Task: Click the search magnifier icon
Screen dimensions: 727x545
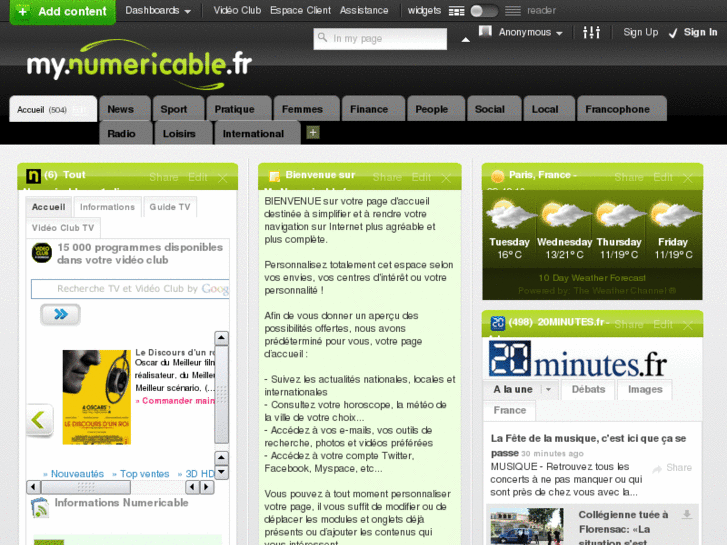Action: click(x=323, y=37)
